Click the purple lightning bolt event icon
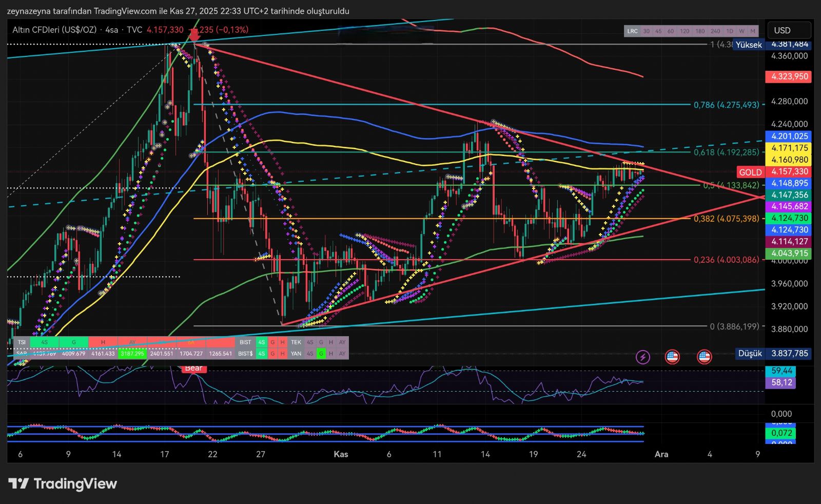Image resolution: width=821 pixels, height=504 pixels. coord(642,357)
